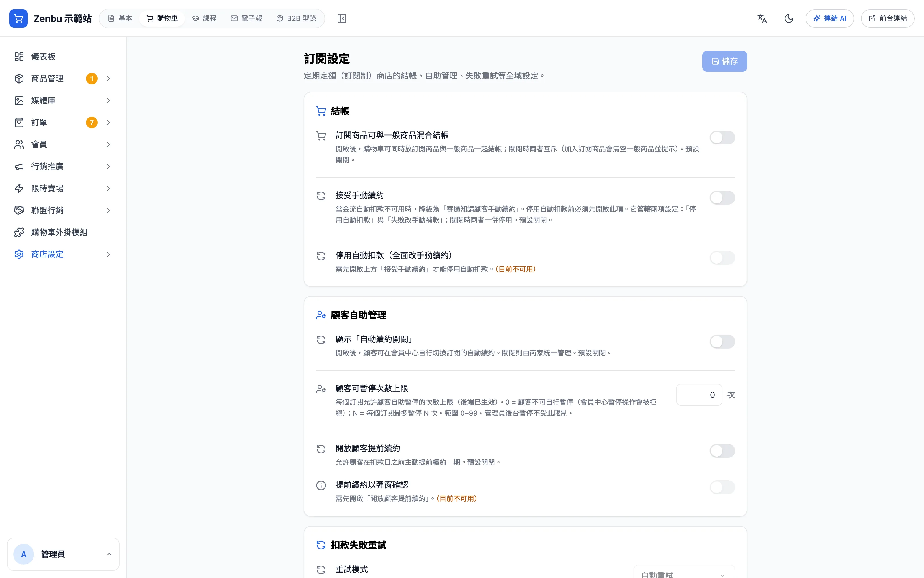Open 儀表板 dashboard icon in sidebar
The width and height of the screenshot is (924, 578).
[x=19, y=57]
